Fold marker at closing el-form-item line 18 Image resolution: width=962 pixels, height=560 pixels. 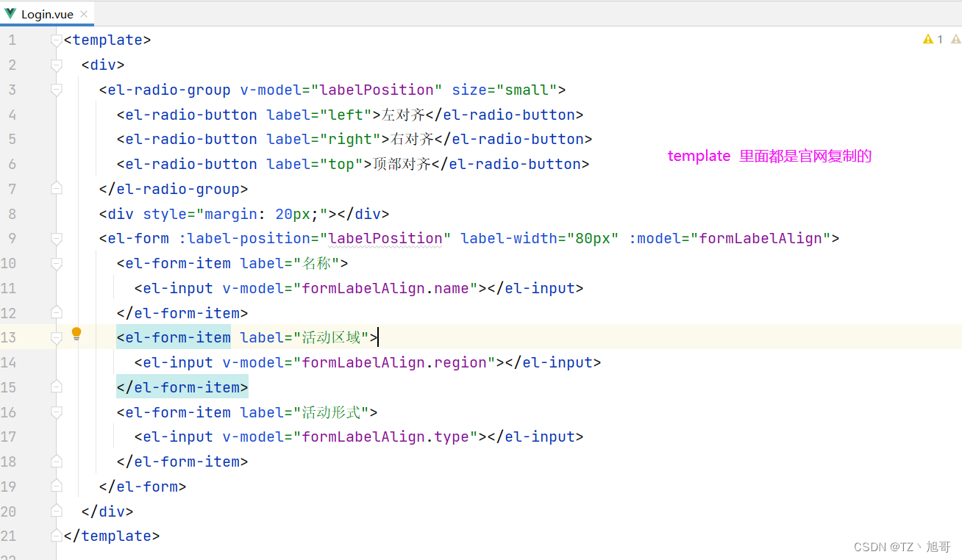pos(57,462)
